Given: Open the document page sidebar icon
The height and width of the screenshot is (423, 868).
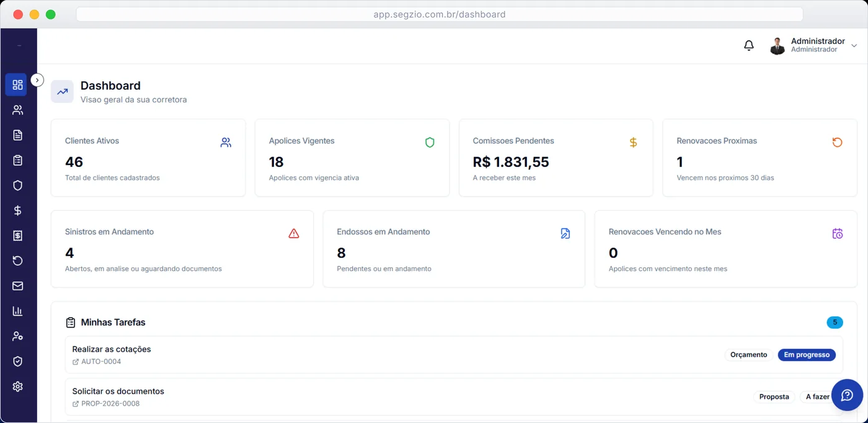Looking at the screenshot, I should point(17,135).
